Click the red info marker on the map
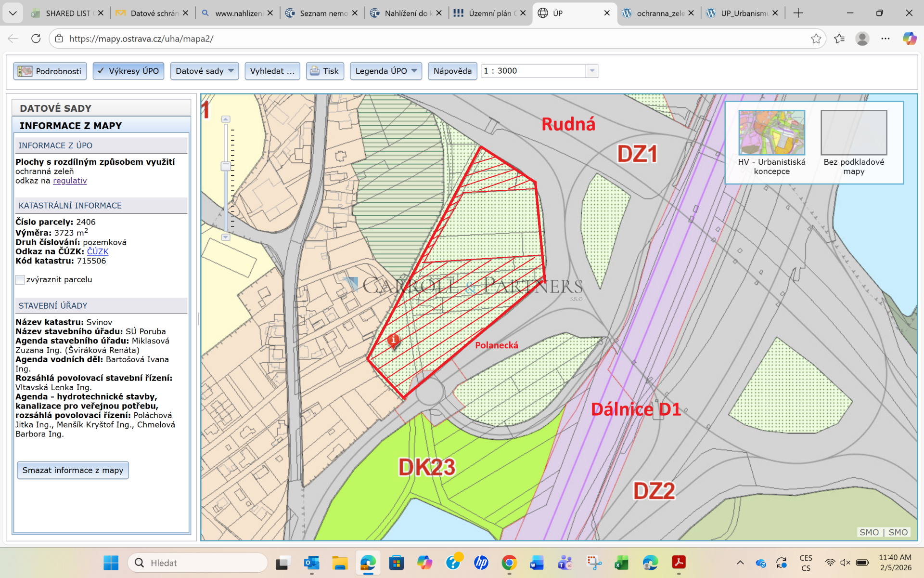Image resolution: width=924 pixels, height=578 pixels. click(393, 341)
